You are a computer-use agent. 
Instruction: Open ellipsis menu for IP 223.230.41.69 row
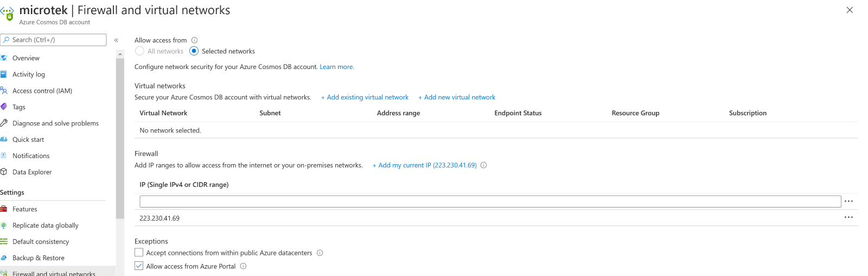click(x=848, y=217)
